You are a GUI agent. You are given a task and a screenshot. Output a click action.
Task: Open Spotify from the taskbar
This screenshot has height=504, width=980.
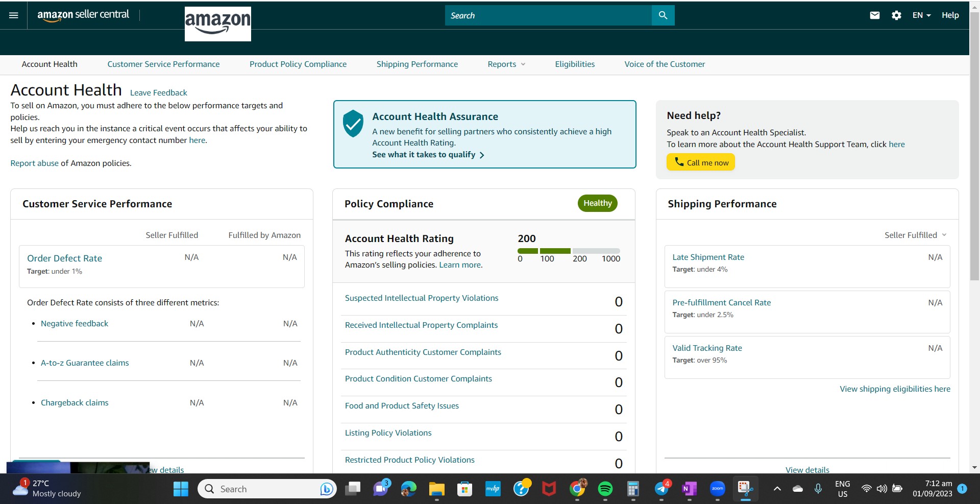pyautogui.click(x=605, y=489)
